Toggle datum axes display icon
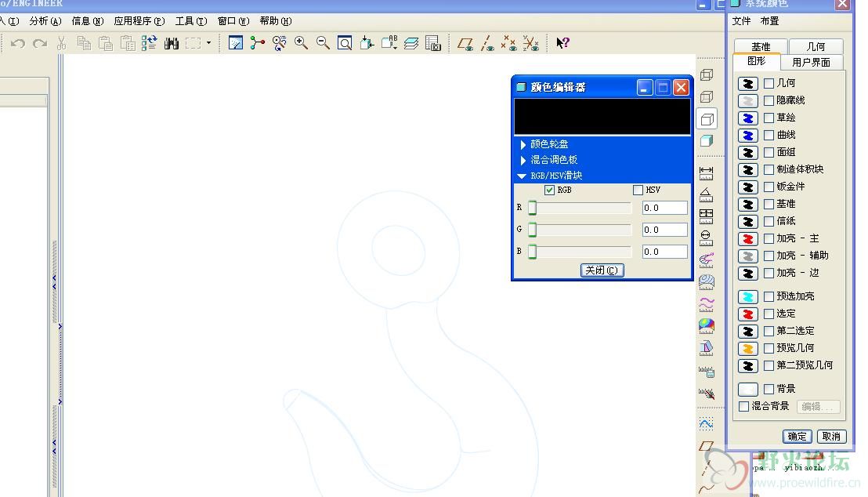The height and width of the screenshot is (497, 868). (x=488, y=43)
